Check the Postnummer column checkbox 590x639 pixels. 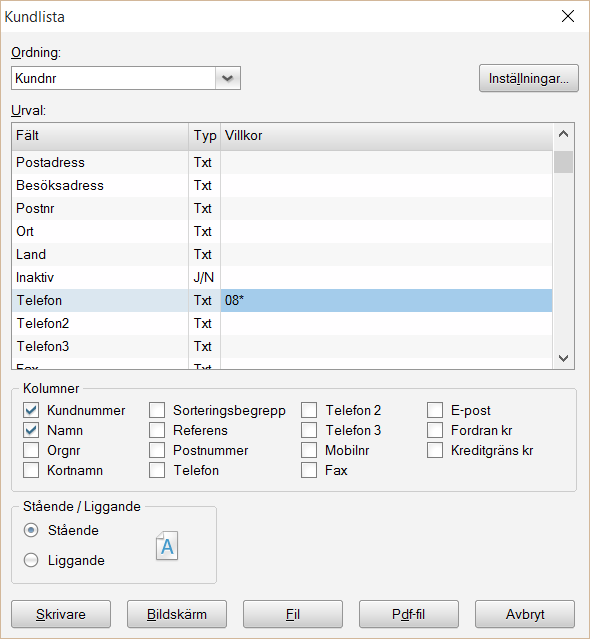click(157, 450)
